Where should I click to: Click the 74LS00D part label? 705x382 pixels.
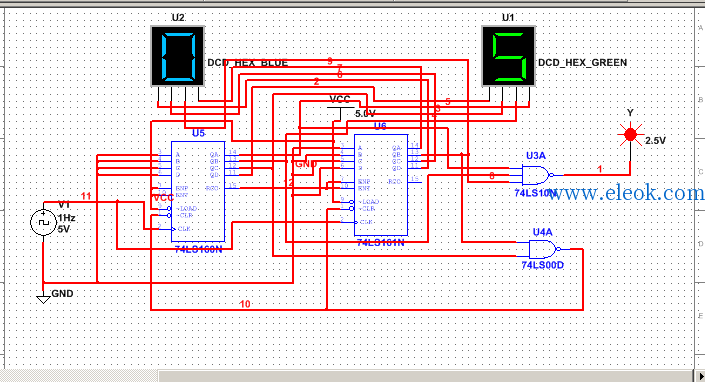tap(543, 265)
